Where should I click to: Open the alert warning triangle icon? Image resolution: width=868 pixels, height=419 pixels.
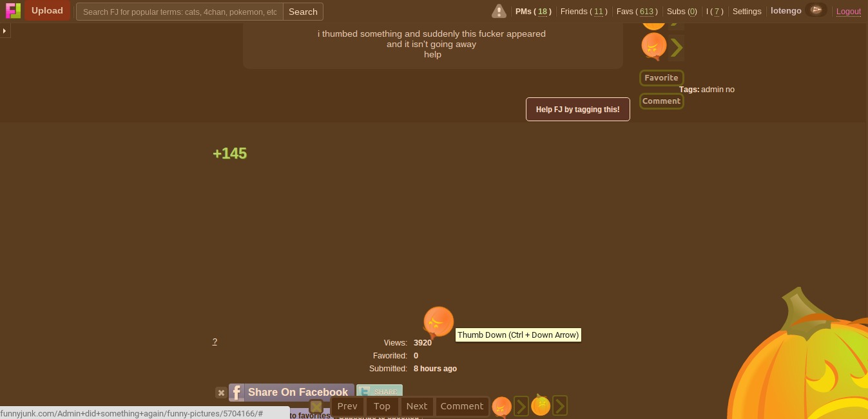[x=499, y=11]
